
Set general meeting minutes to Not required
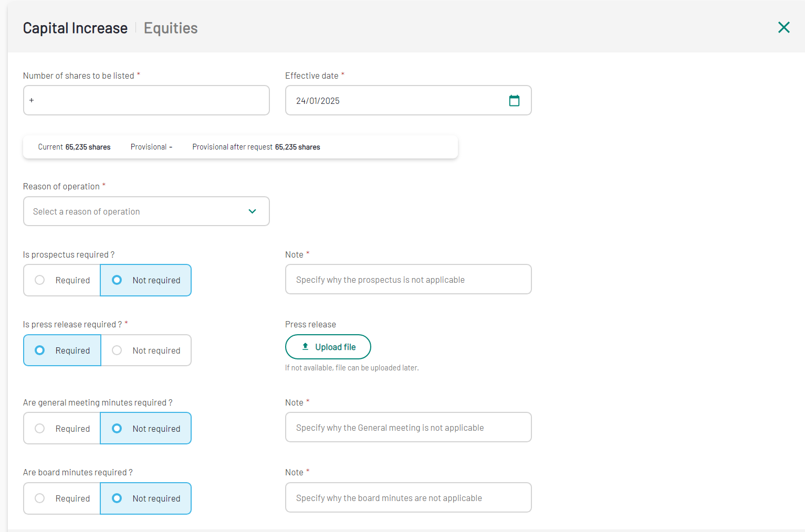pyautogui.click(x=145, y=429)
